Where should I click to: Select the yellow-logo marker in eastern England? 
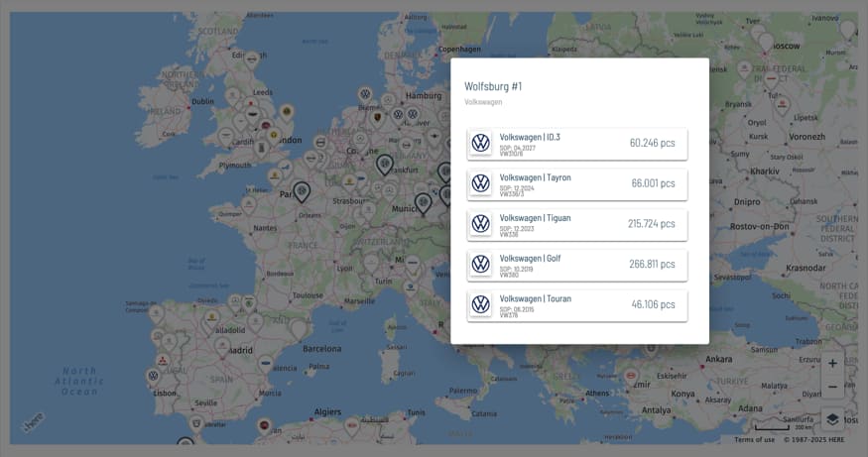(287, 113)
